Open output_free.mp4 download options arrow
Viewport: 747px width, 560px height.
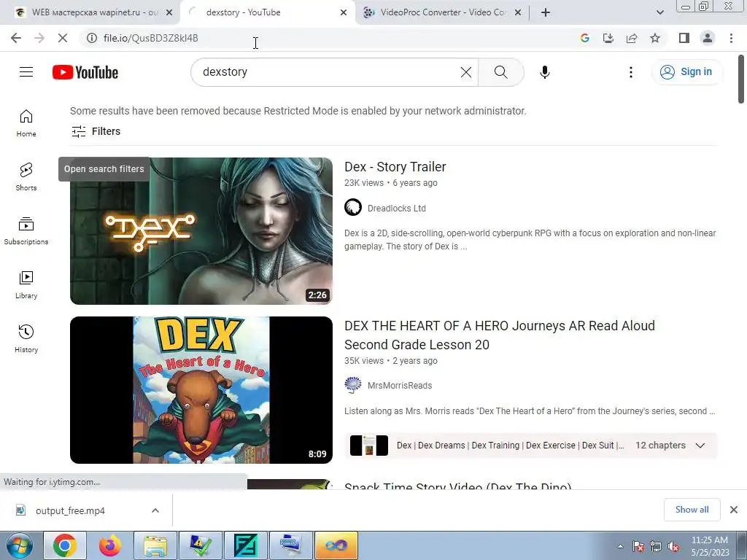click(155, 510)
